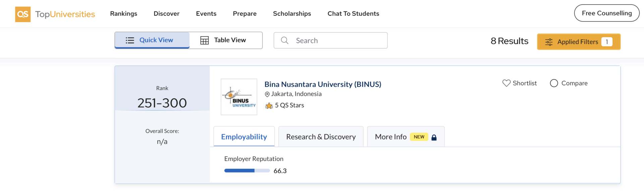Viewport: 644px width, 192px height.
Task: Click the rank value '251-300'
Action: [162, 103]
